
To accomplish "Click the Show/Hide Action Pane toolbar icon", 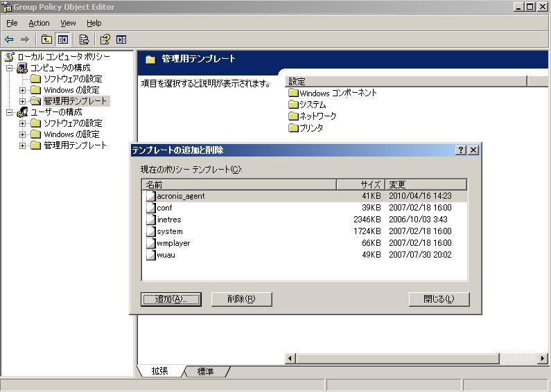I will coord(121,39).
